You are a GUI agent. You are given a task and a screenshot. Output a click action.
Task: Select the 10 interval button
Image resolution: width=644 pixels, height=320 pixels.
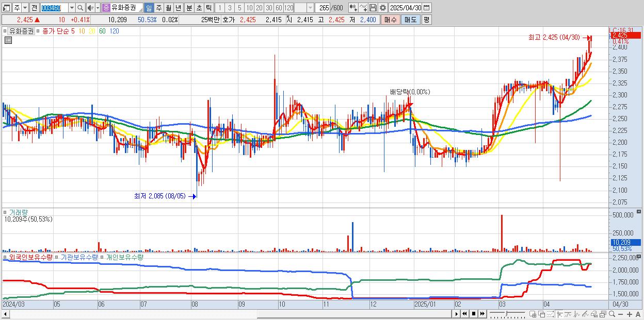click(249, 8)
